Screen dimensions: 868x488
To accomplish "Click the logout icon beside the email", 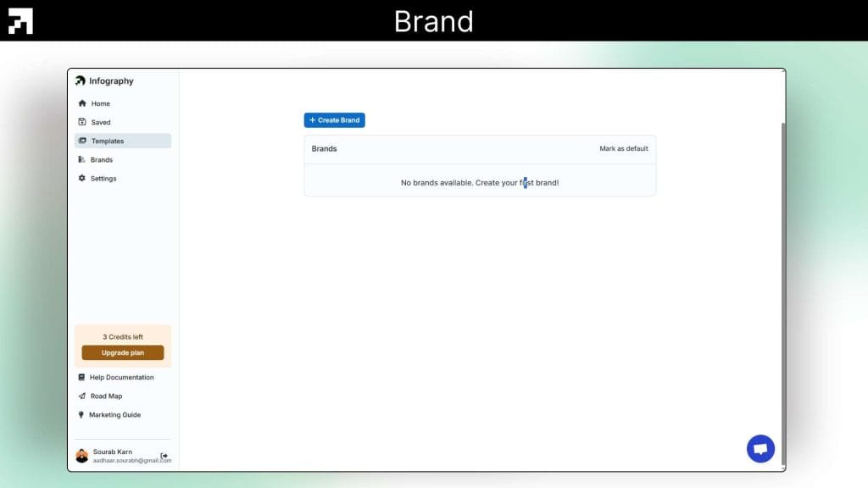I will [x=166, y=454].
